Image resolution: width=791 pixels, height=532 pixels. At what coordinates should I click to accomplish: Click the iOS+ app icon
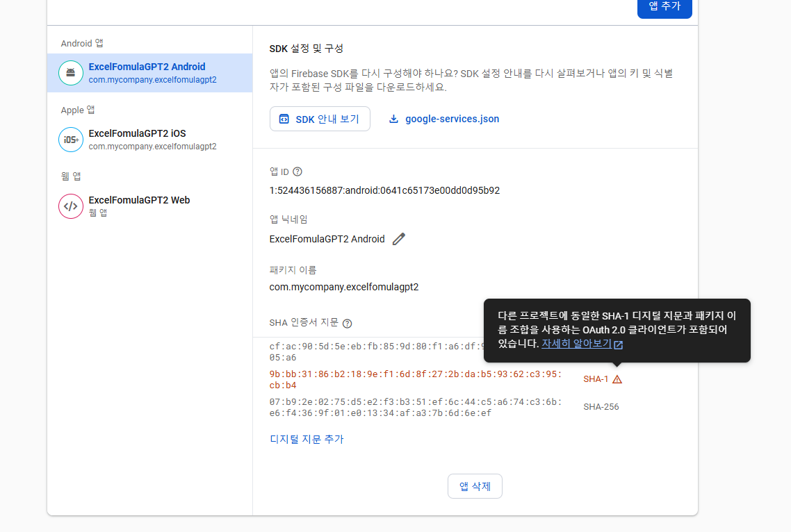(x=71, y=140)
